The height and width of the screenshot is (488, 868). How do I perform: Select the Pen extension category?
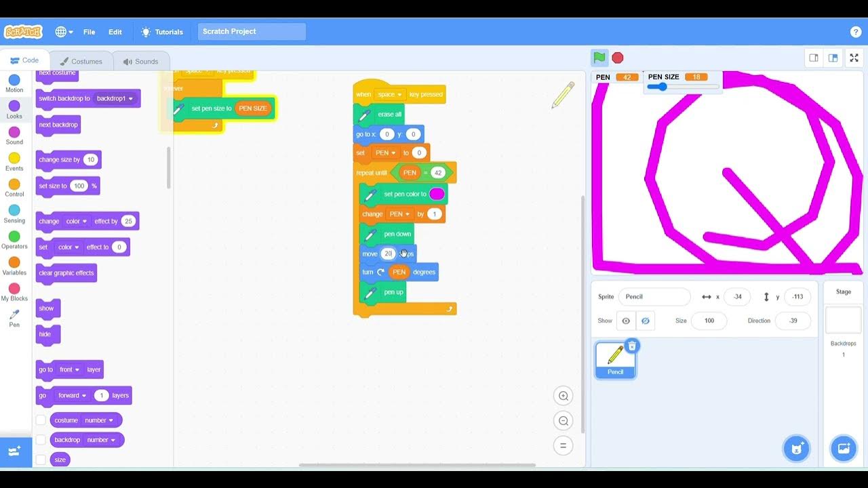pos(14,319)
